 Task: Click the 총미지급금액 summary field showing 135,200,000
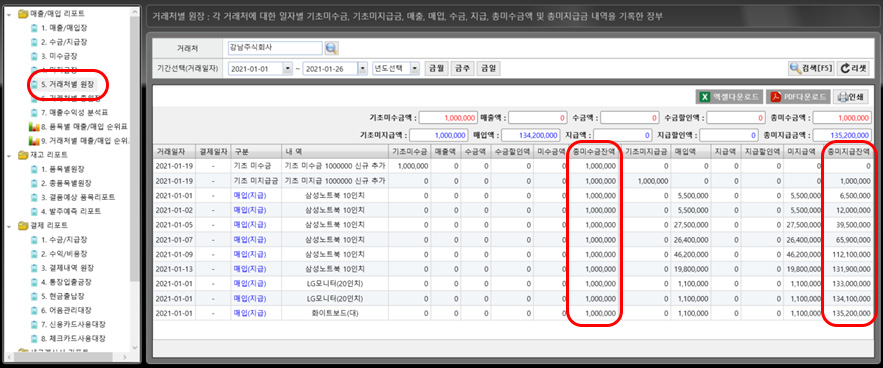click(x=842, y=135)
